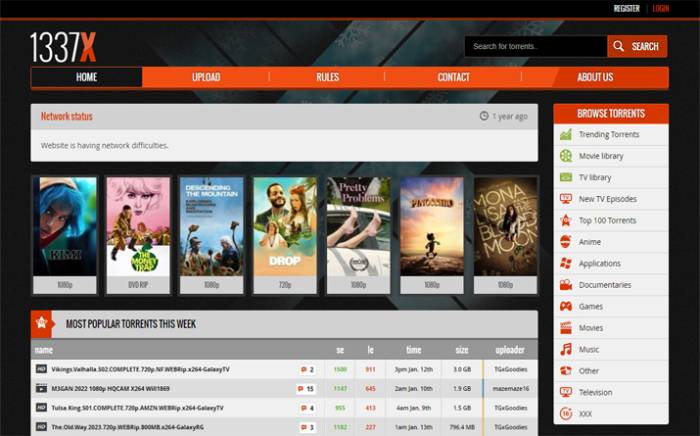Click the star icon beside Most Popular Torrents
Viewport: 700px width, 436px height.
(42, 322)
